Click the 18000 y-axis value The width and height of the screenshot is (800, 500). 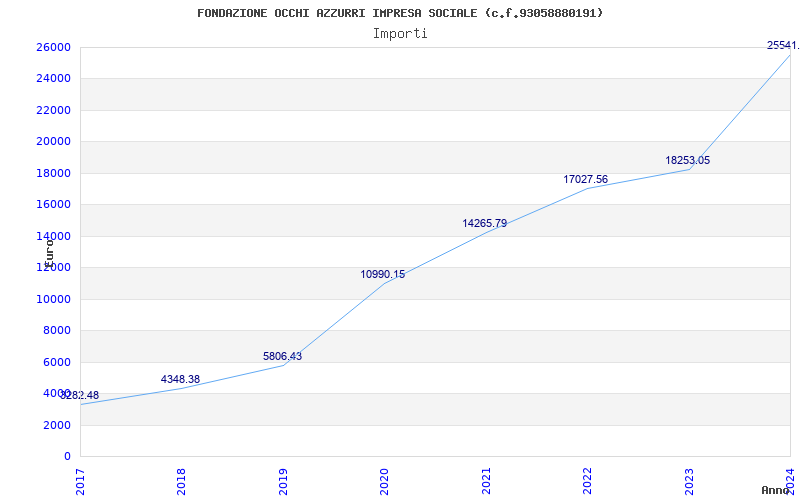tap(53, 173)
